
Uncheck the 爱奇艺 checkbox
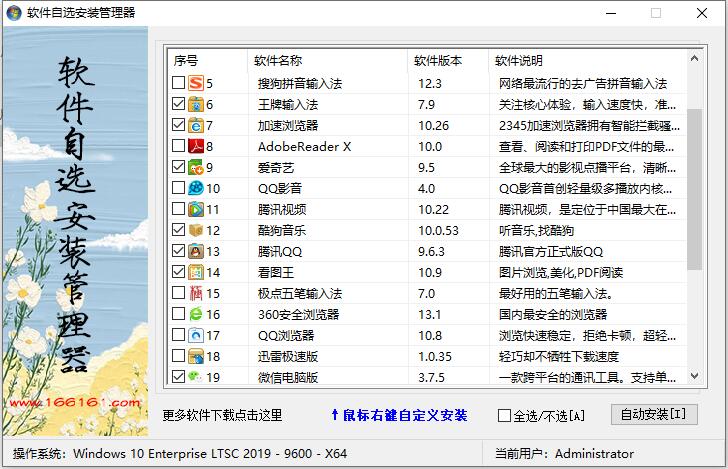click(x=178, y=167)
